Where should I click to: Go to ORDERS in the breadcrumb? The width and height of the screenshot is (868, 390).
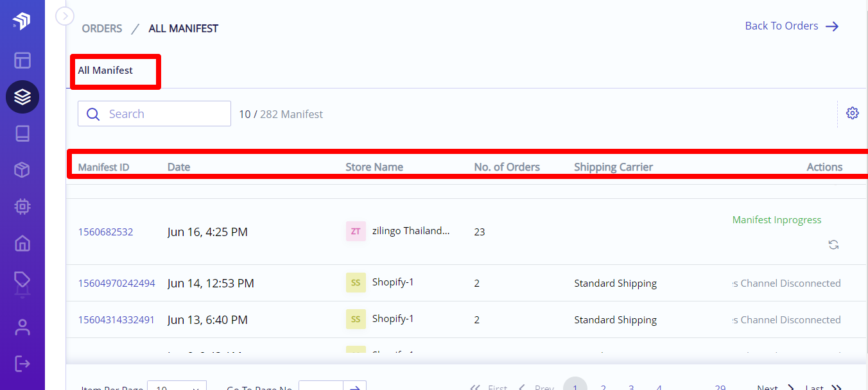click(x=102, y=28)
